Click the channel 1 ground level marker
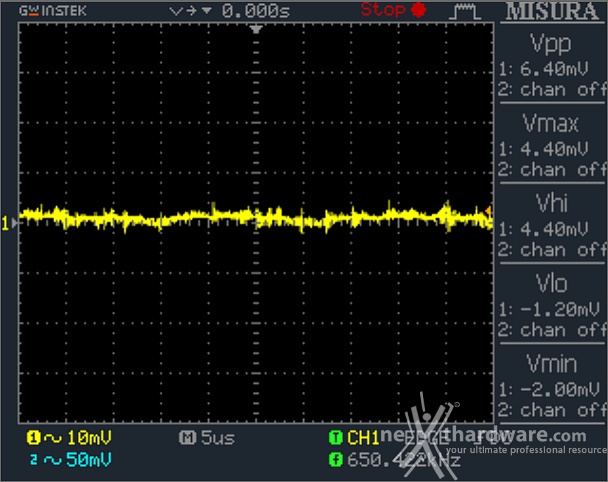Image resolution: width=608 pixels, height=482 pixels. [9, 223]
